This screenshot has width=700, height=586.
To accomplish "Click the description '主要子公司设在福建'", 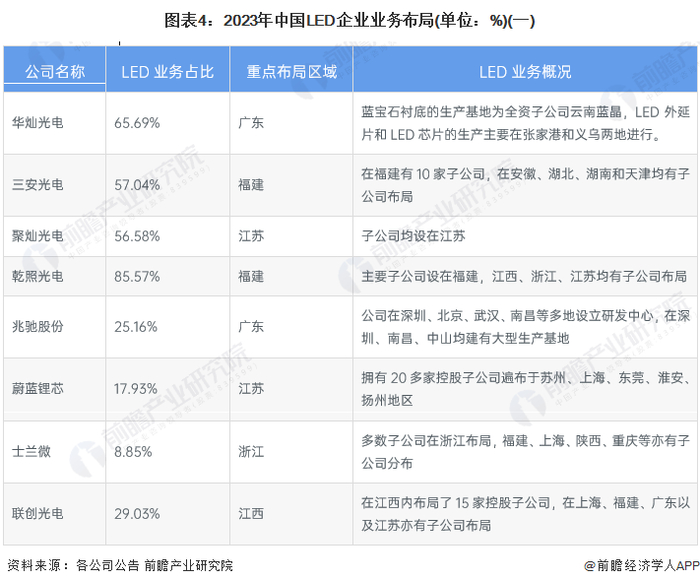I will [524, 276].
